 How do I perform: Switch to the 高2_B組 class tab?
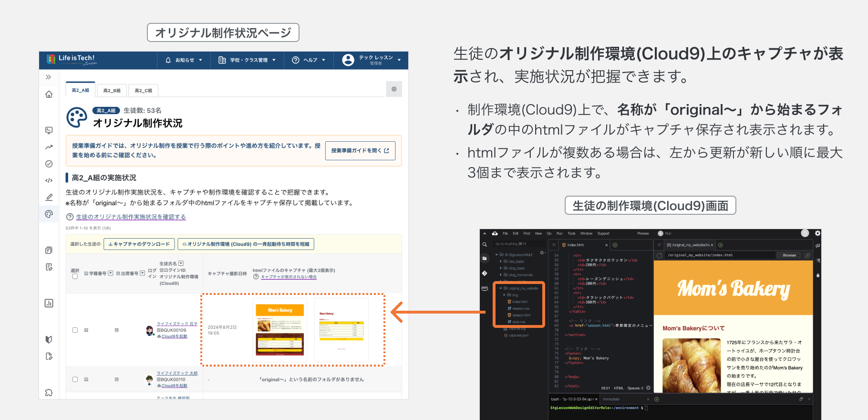pos(112,91)
